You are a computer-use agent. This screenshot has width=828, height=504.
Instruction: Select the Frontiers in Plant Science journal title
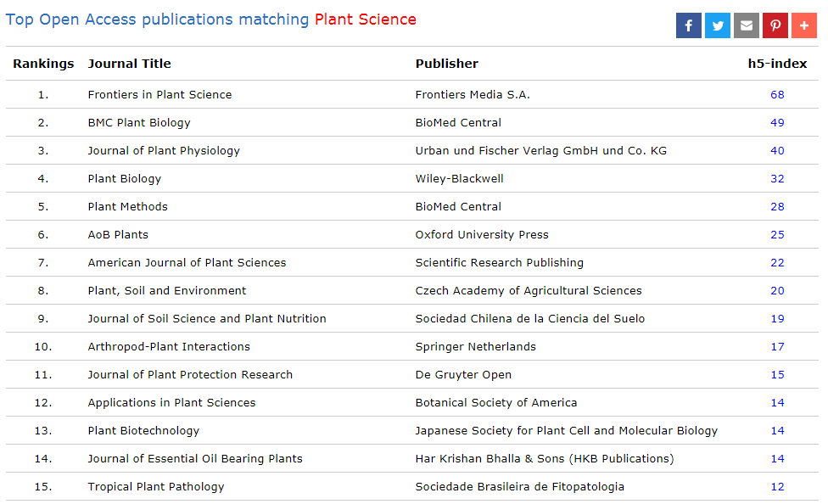coord(159,95)
